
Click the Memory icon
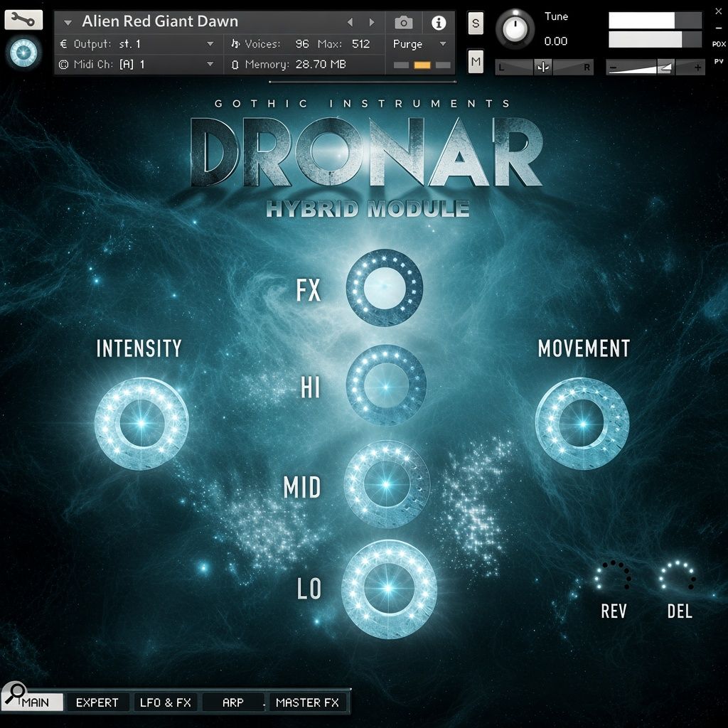coord(235,65)
